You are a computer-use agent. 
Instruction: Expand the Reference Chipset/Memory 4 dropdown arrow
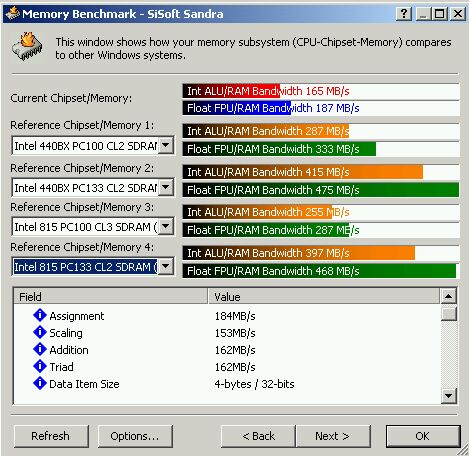165,266
